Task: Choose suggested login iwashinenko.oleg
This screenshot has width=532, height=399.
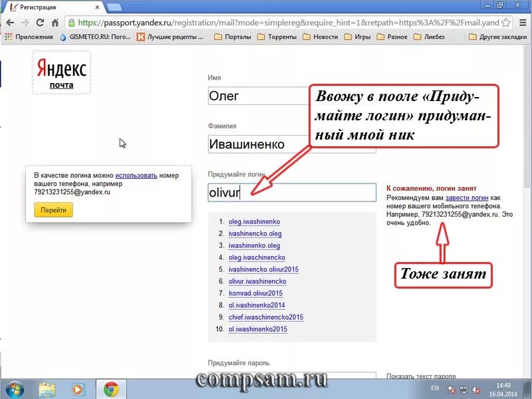Action: coord(254,245)
